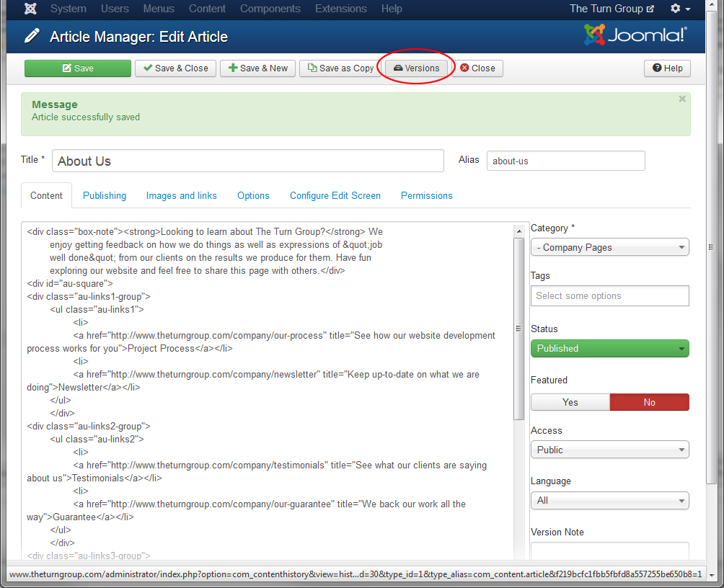Switch to the Publishing tab

pyautogui.click(x=105, y=195)
